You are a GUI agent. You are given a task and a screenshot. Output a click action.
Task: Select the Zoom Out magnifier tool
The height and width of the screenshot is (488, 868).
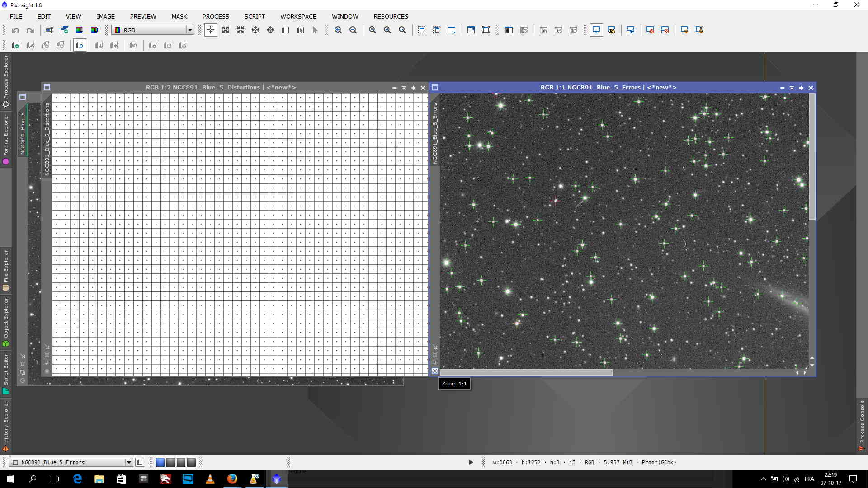353,30
